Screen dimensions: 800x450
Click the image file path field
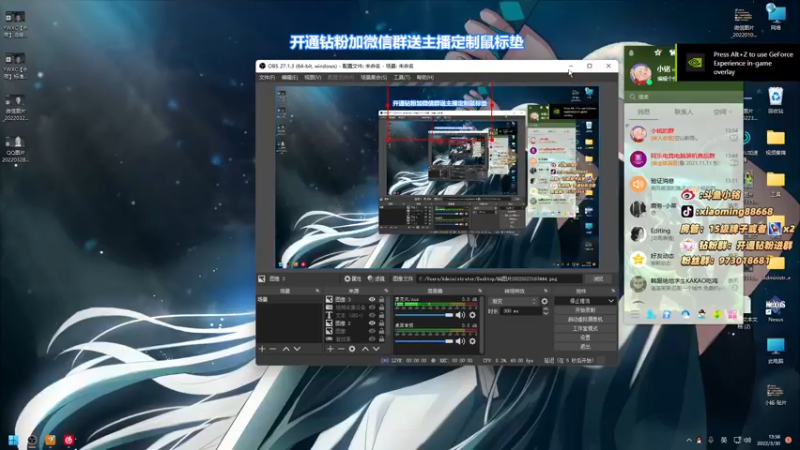499,279
